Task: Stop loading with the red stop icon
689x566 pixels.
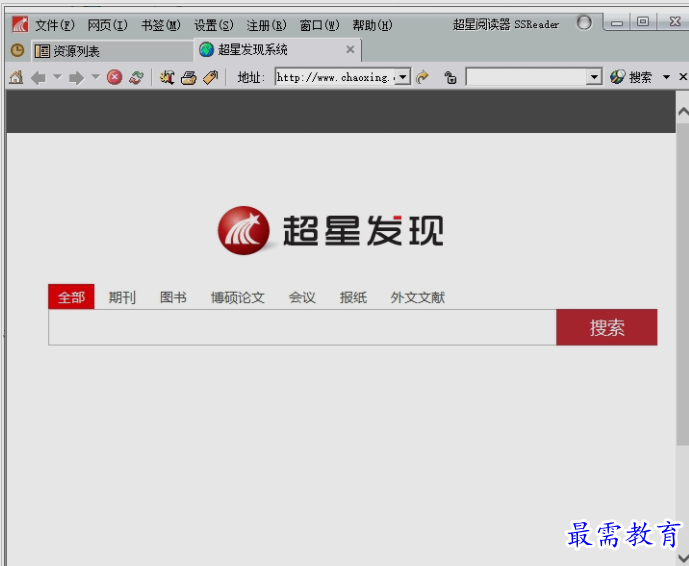Action: tap(114, 77)
